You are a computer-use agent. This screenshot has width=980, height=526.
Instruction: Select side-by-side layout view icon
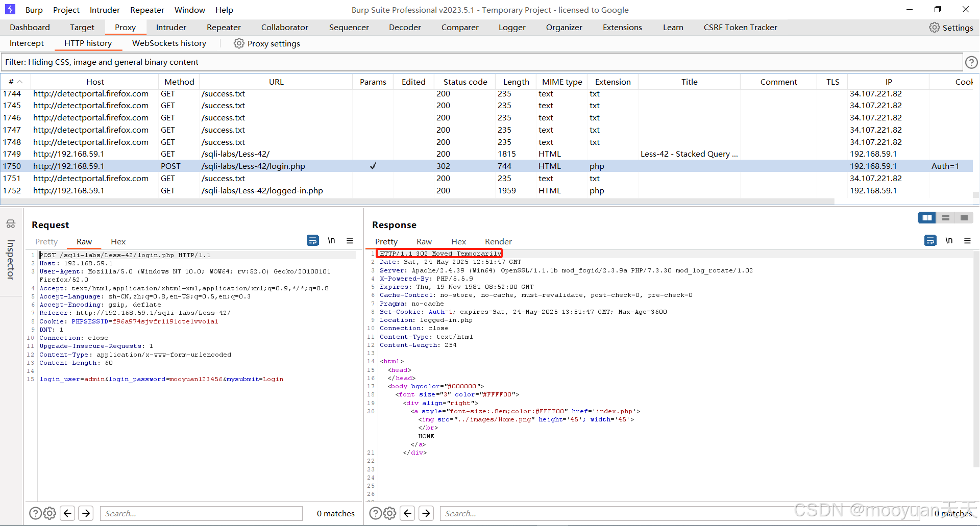coord(927,218)
